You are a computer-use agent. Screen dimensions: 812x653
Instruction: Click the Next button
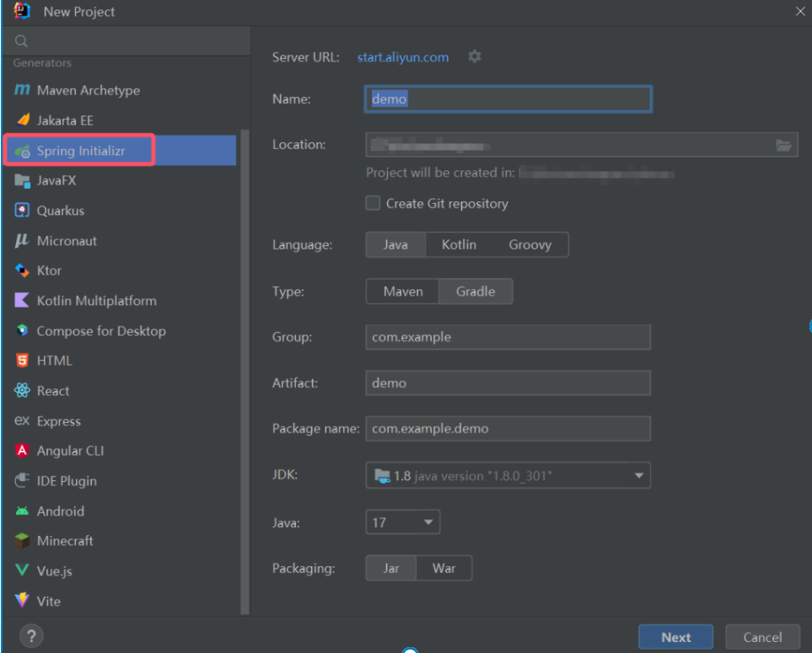tap(675, 637)
